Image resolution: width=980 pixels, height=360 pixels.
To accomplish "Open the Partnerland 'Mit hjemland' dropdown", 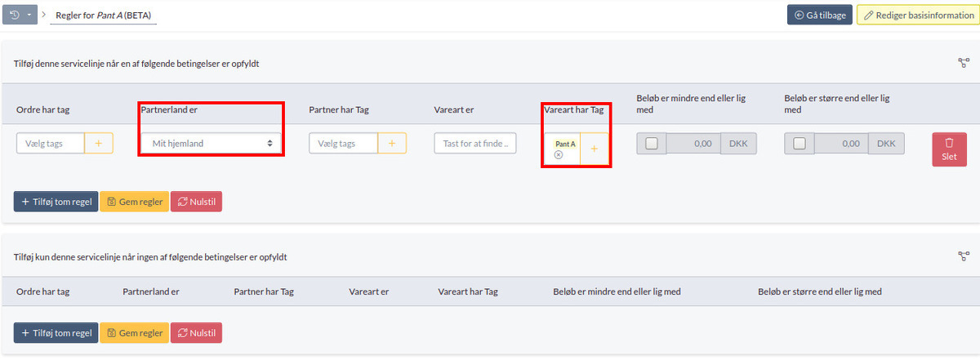I will 211,143.
